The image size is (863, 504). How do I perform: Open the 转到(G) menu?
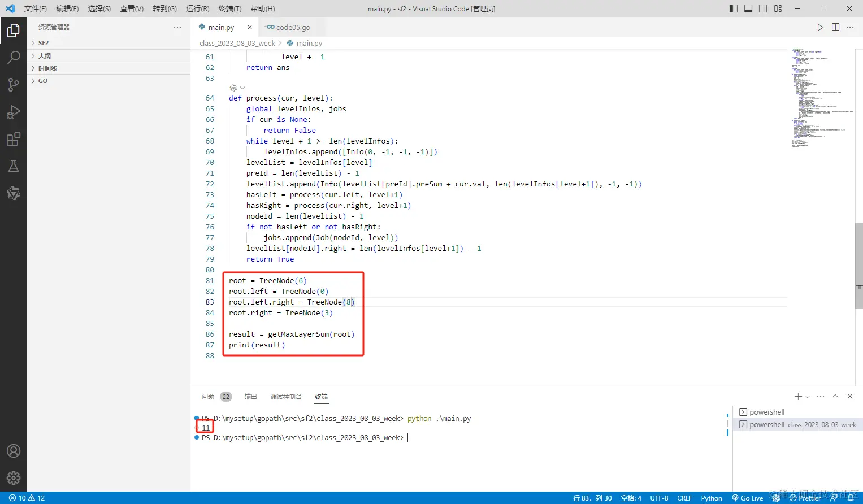point(164,8)
